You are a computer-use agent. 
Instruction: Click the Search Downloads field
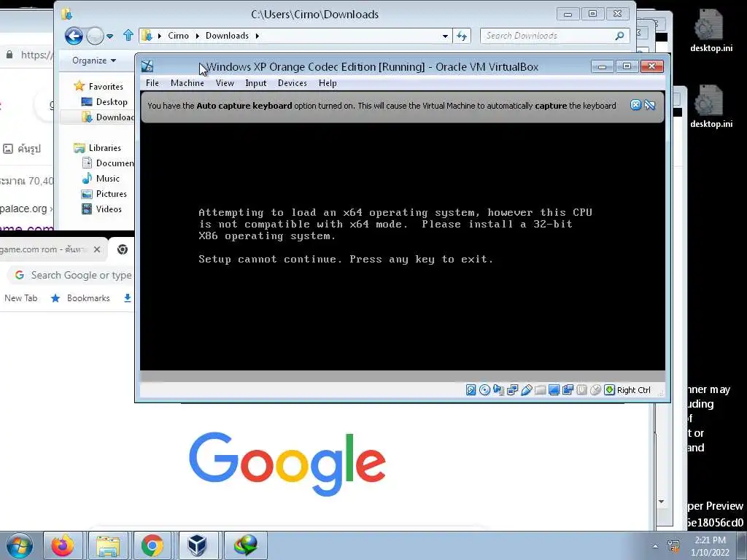pyautogui.click(x=555, y=36)
